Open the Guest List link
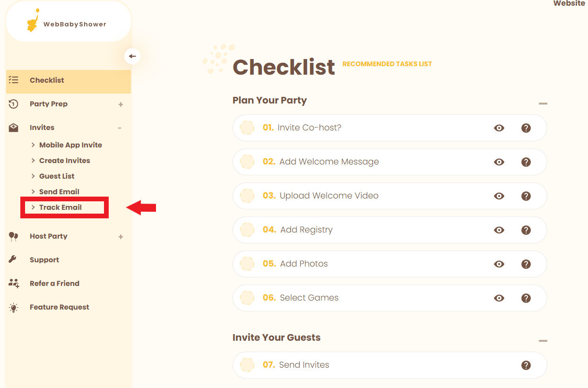 [x=57, y=176]
